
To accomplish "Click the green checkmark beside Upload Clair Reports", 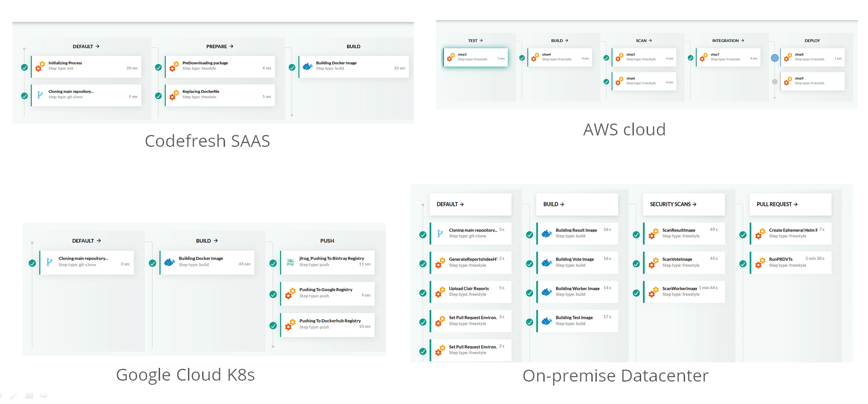I will (x=423, y=293).
